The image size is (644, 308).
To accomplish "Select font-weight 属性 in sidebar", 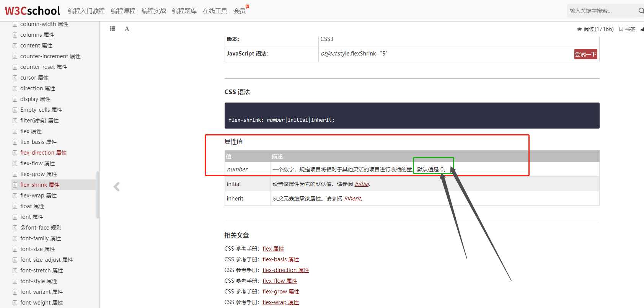I will [x=42, y=303].
